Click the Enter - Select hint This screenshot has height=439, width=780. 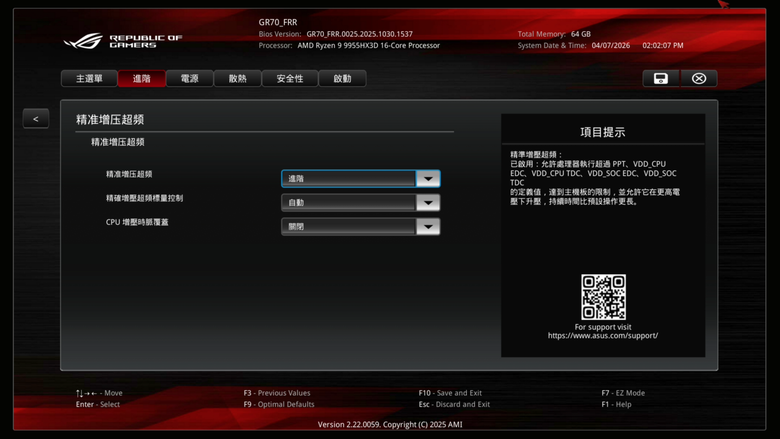point(98,404)
